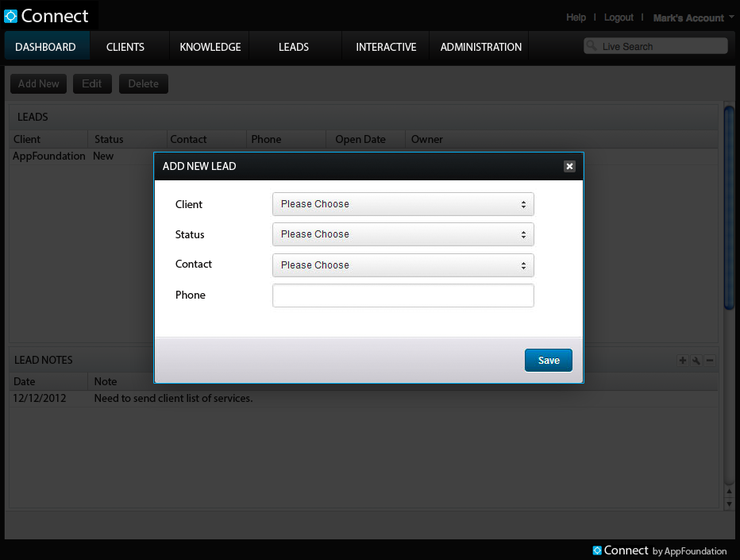Open the Interactive tab
740x560 pixels.
pyautogui.click(x=386, y=47)
